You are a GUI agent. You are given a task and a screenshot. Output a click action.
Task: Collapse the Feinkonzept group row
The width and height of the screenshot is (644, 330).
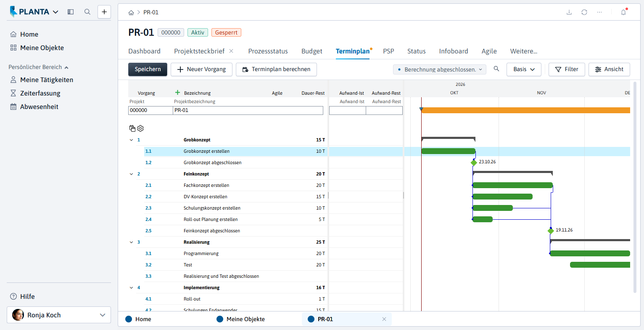(131, 174)
